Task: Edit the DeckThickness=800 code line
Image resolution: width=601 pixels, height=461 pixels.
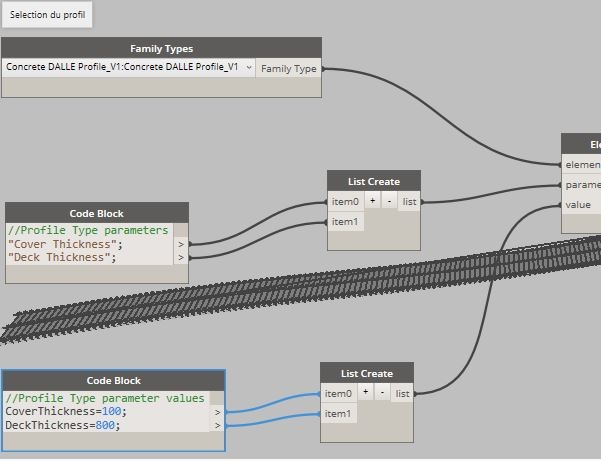Action: pos(62,426)
